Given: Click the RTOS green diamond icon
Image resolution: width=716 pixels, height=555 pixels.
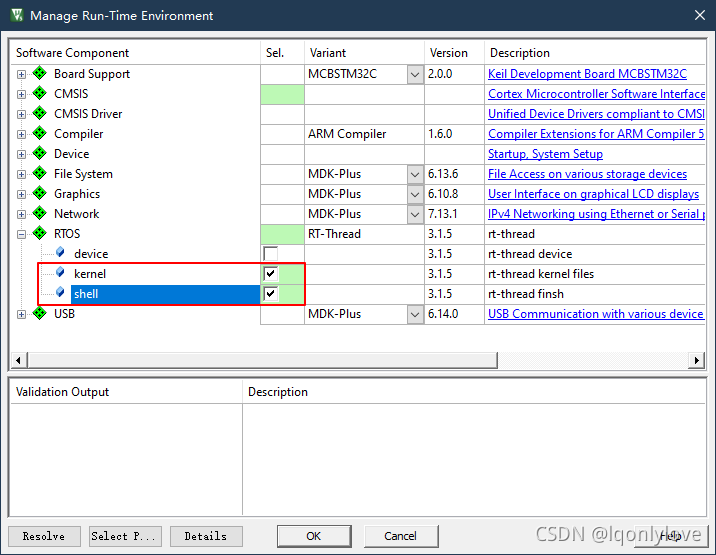Looking at the screenshot, I should pos(40,233).
